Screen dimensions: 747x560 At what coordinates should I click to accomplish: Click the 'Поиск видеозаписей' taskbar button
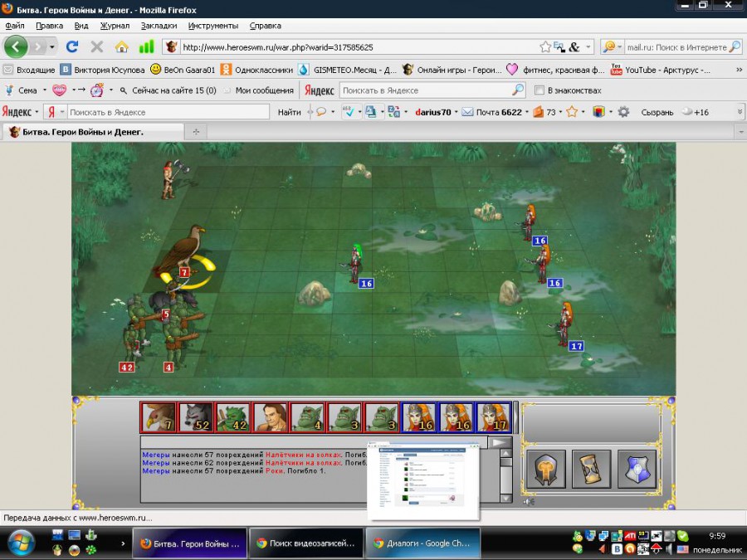coord(305,543)
